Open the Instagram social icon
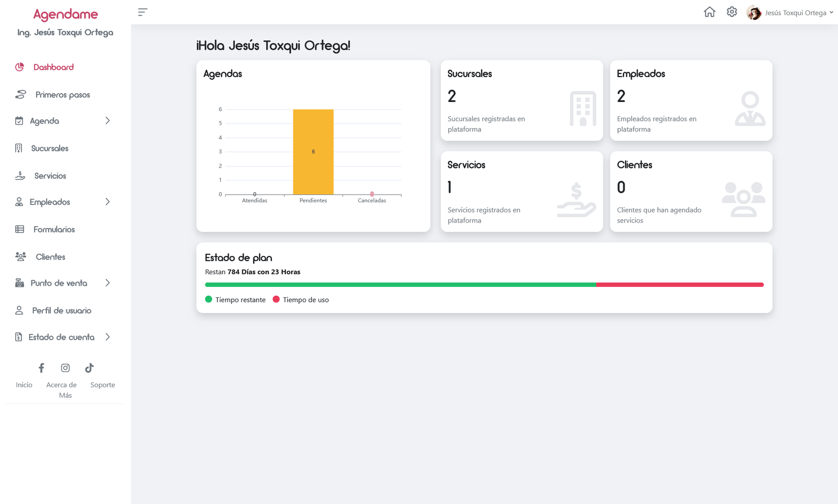The image size is (838, 504). (65, 368)
